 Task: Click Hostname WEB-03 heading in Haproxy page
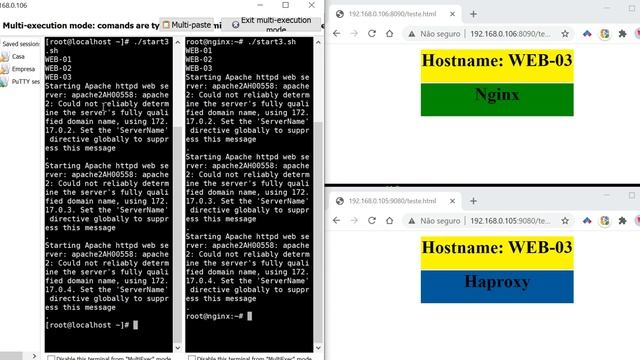(x=497, y=247)
